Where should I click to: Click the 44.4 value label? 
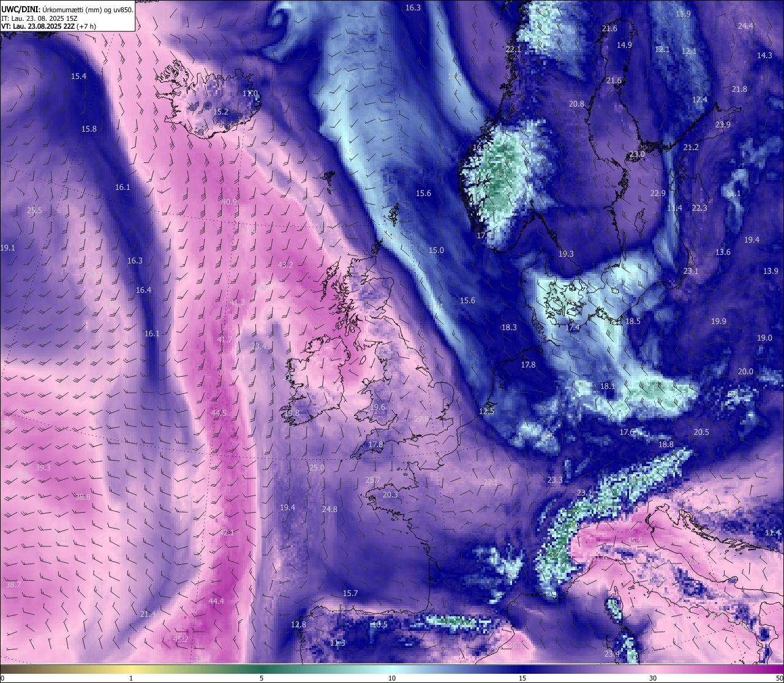click(x=216, y=602)
